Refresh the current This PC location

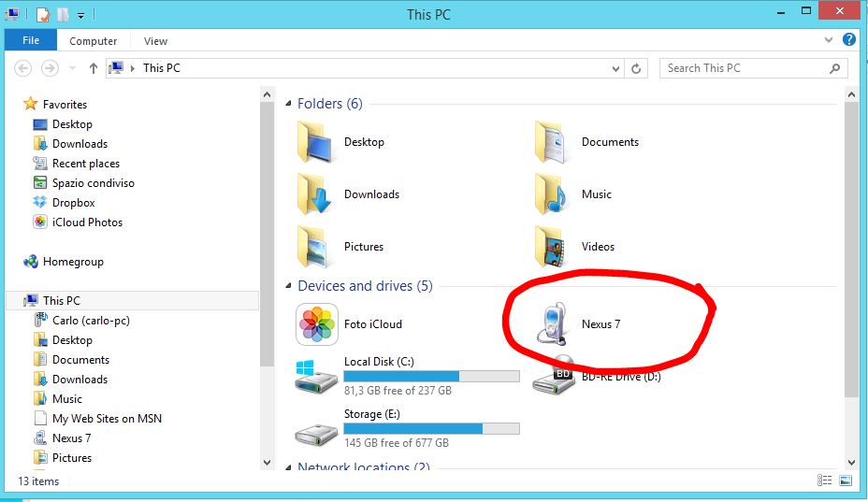point(636,68)
